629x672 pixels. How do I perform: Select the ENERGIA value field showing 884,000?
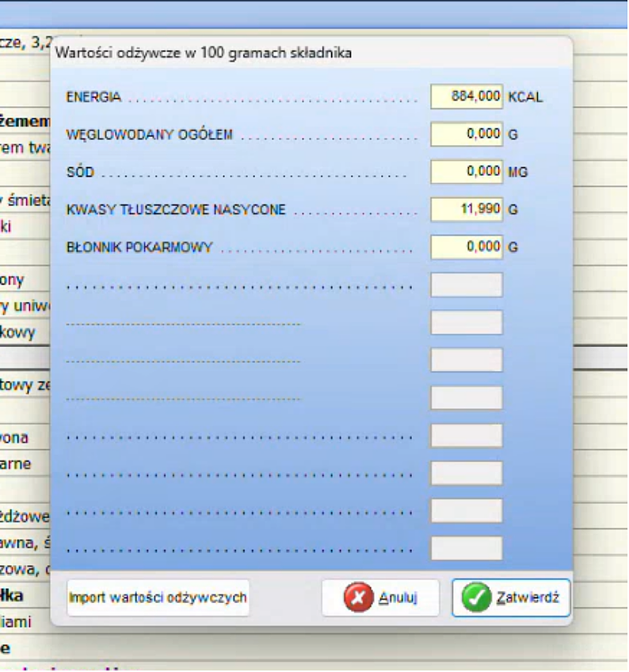tap(466, 97)
